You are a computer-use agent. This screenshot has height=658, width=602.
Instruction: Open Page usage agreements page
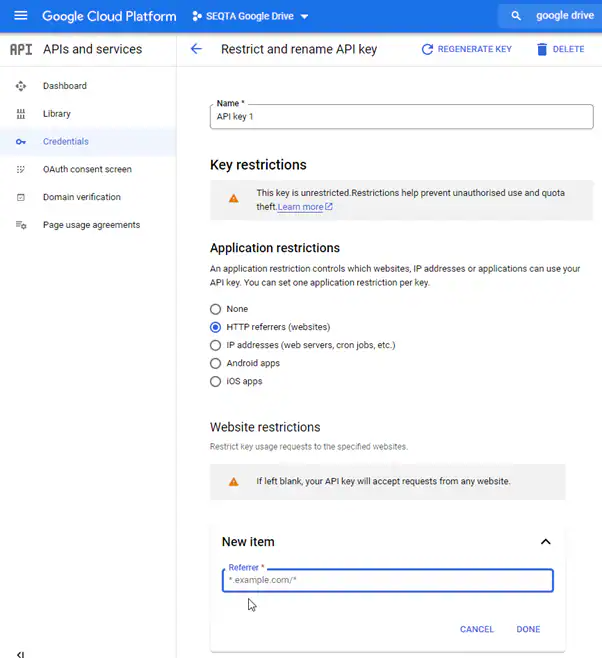point(91,225)
